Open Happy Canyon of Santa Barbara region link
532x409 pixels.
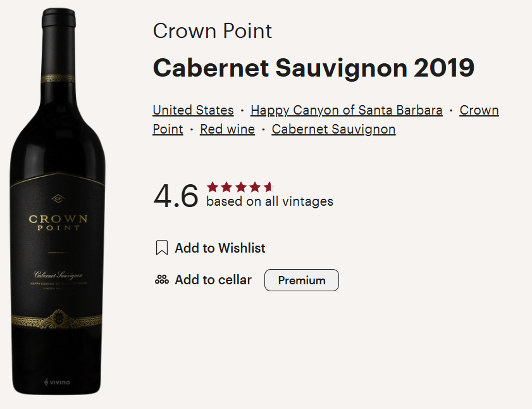[x=347, y=110]
